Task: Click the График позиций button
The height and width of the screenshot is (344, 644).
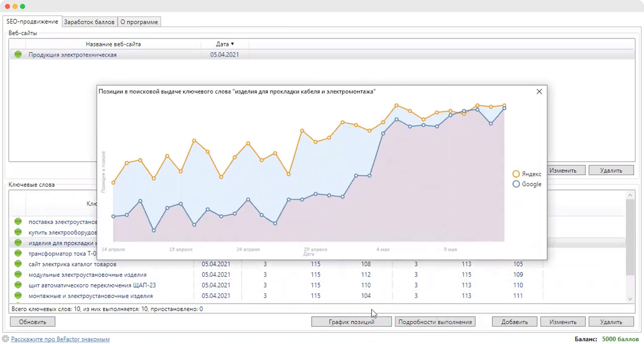Action: (x=351, y=322)
